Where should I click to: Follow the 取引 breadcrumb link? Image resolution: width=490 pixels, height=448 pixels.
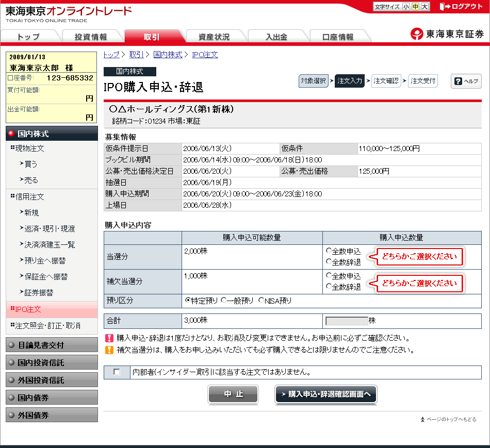click(136, 55)
